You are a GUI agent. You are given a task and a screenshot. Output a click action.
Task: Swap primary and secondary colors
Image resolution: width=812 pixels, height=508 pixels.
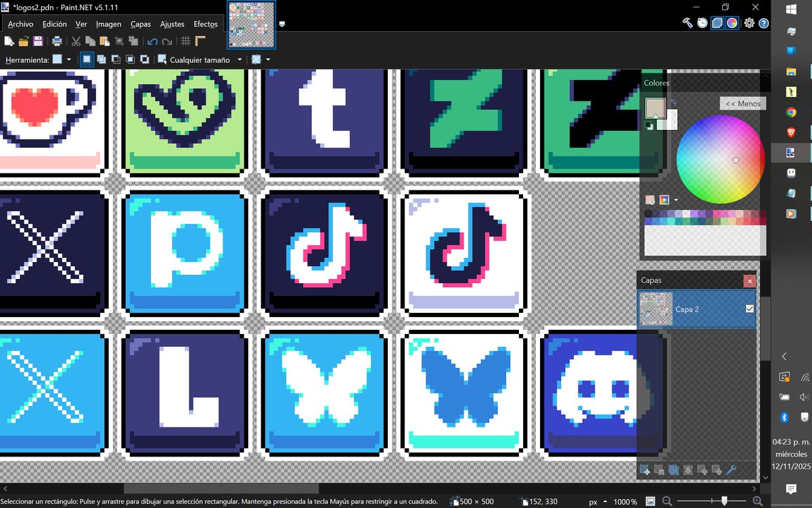[674, 102]
